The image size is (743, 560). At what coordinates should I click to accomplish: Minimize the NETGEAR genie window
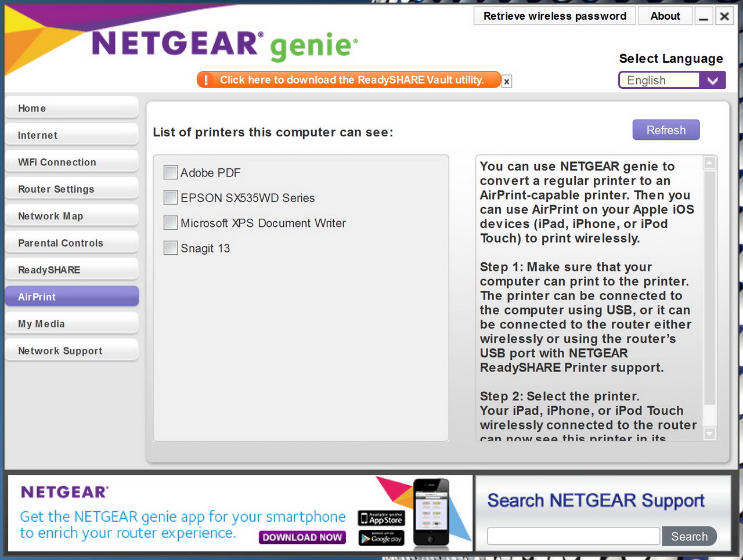pos(704,16)
